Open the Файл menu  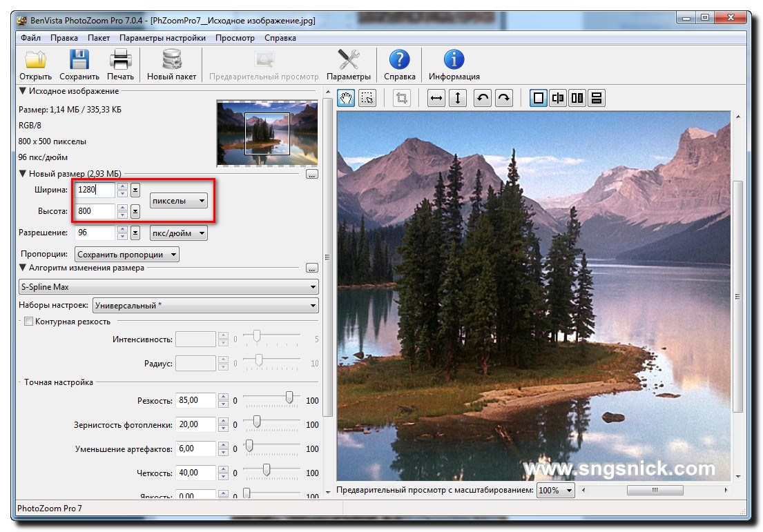(x=30, y=38)
